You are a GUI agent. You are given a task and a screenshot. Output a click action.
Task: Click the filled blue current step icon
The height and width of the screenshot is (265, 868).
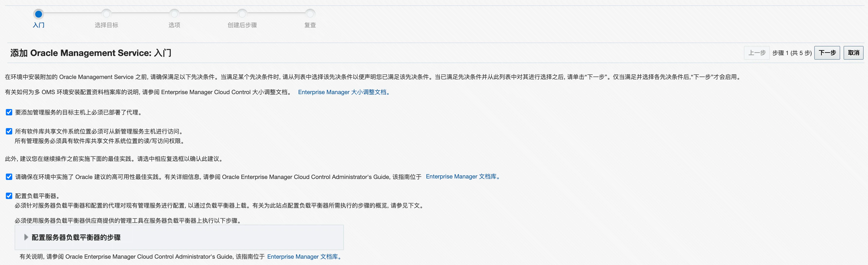38,14
